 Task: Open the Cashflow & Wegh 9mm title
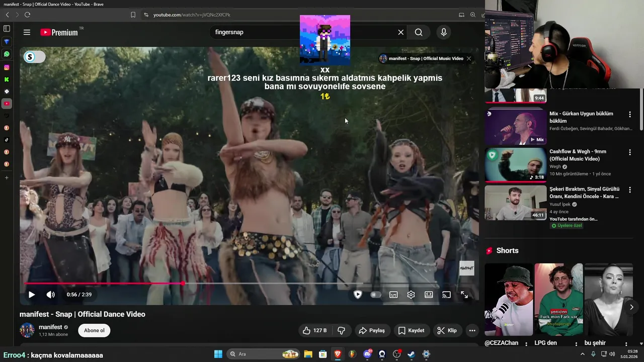tap(578, 155)
